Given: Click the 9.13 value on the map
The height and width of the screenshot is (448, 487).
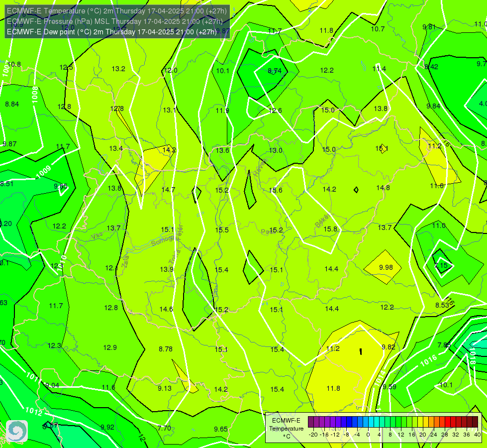Looking at the screenshot, I should pyautogui.click(x=165, y=388).
